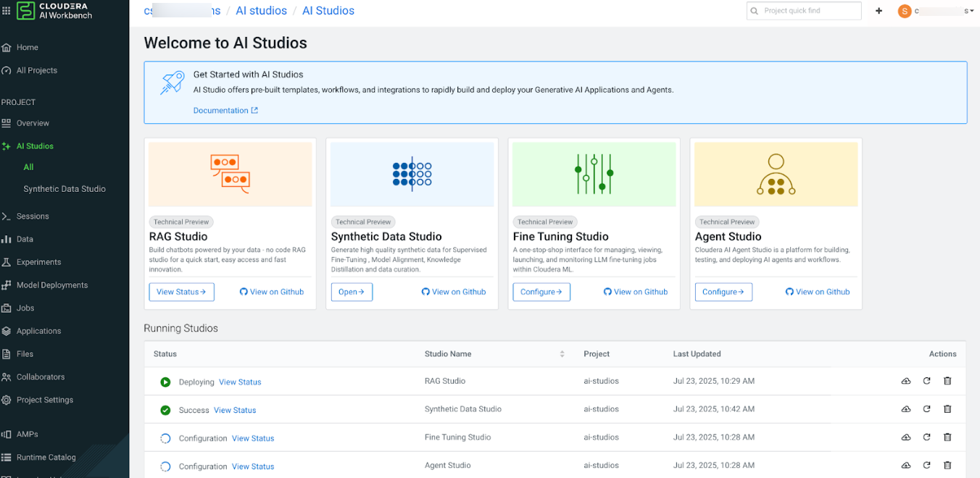980x478 pixels.
Task: Delete RAG Studio via trash icon
Action: (x=947, y=381)
